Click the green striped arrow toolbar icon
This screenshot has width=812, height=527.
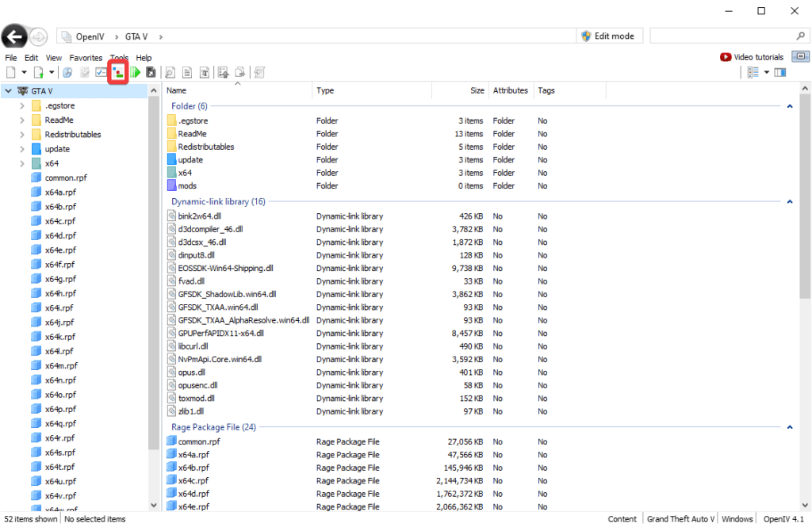(x=135, y=72)
